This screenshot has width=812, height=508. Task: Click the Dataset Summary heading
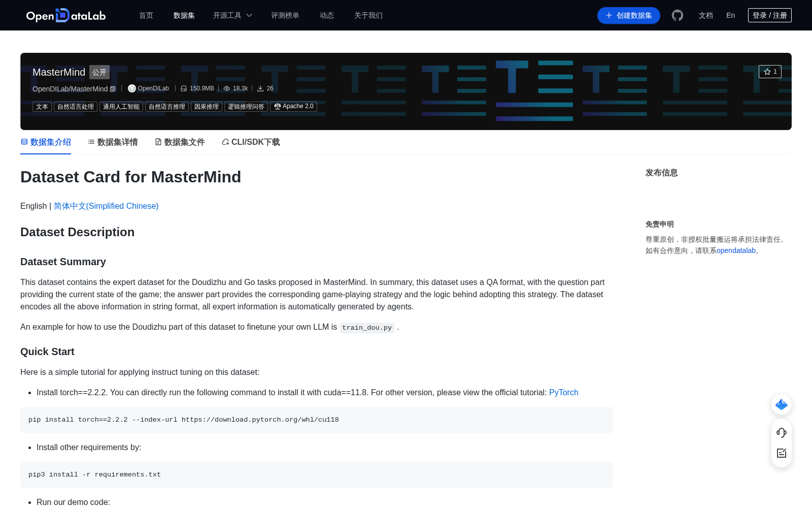click(63, 262)
